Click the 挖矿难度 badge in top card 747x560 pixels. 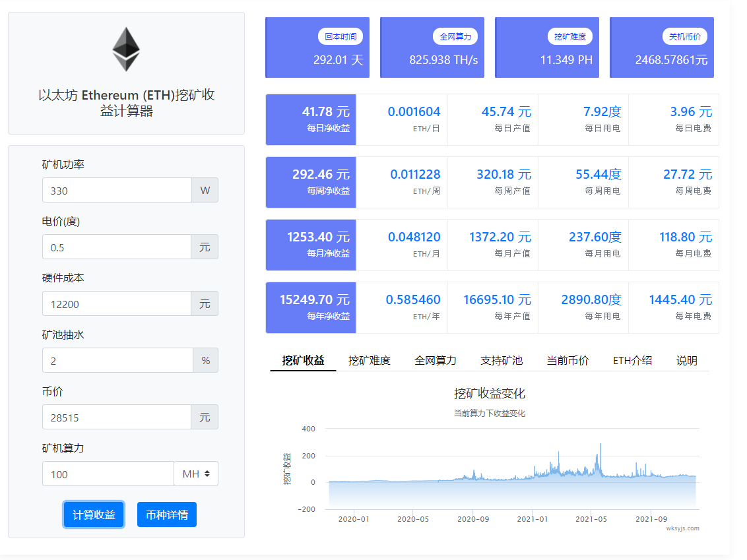pyautogui.click(x=570, y=37)
